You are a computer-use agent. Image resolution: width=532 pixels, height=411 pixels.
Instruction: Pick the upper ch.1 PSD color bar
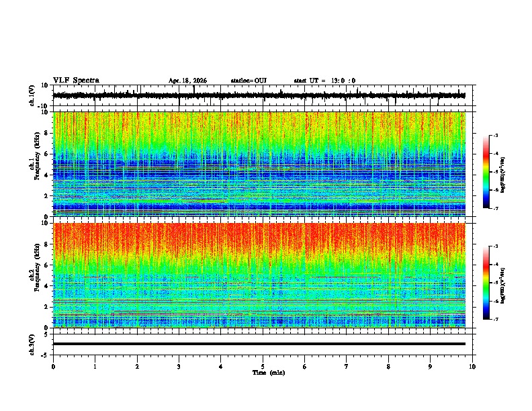click(x=486, y=172)
